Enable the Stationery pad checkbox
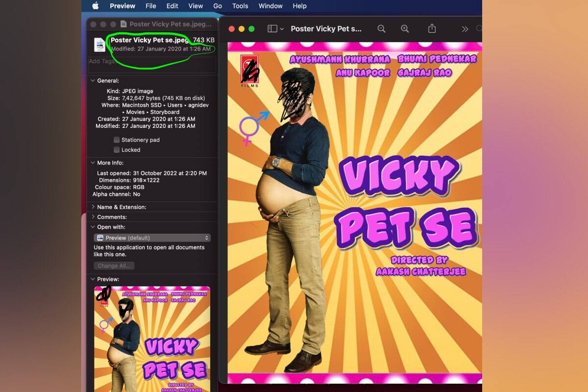The width and height of the screenshot is (588, 392). pos(117,140)
